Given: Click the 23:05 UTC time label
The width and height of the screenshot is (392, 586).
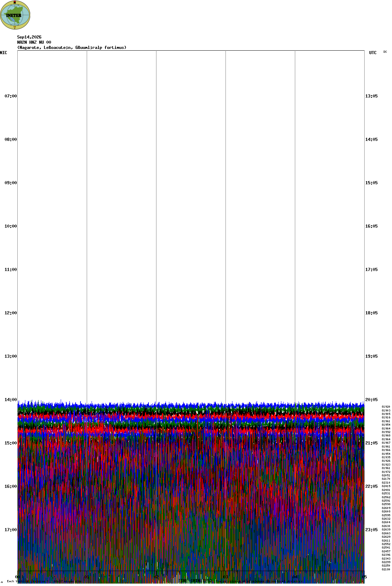Looking at the screenshot, I should (x=372, y=530).
